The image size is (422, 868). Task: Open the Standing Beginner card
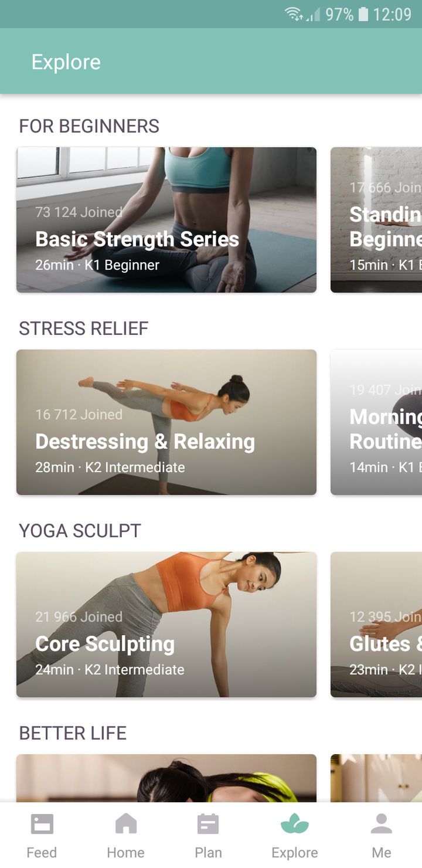tap(376, 220)
